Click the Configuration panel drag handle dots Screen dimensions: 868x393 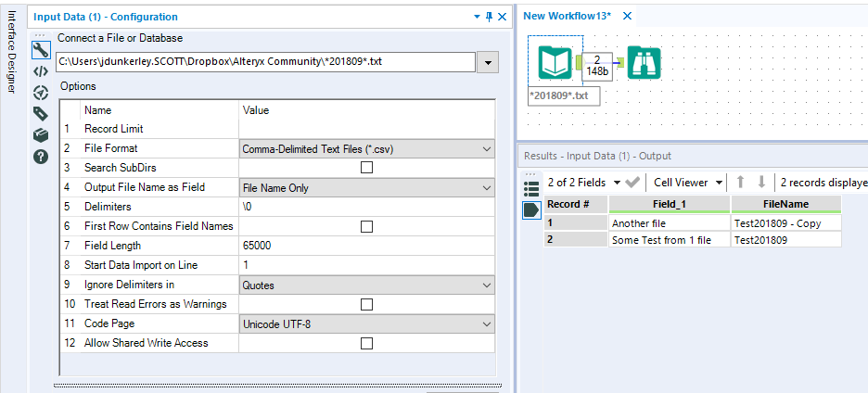[41, 35]
